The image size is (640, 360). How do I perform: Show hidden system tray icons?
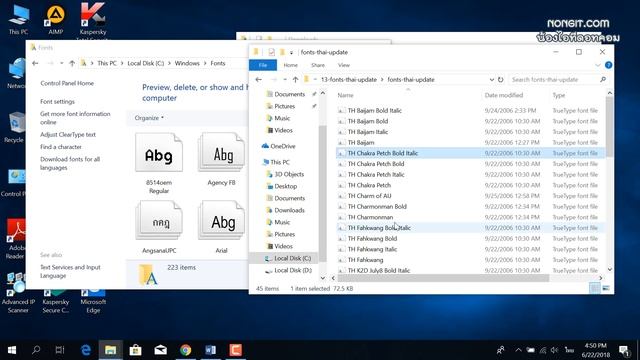click(518, 350)
